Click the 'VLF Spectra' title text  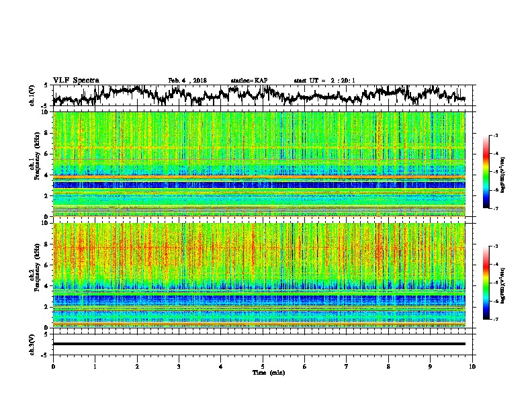76,81
